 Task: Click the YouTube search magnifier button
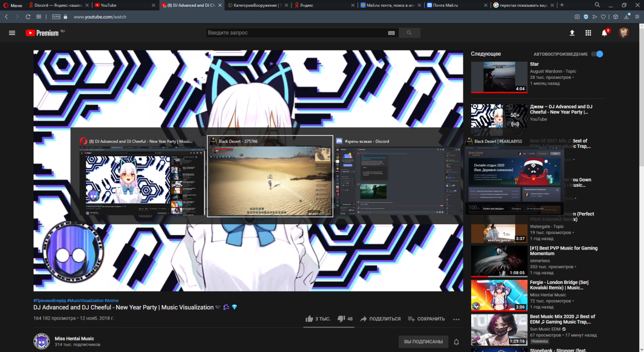(x=409, y=32)
